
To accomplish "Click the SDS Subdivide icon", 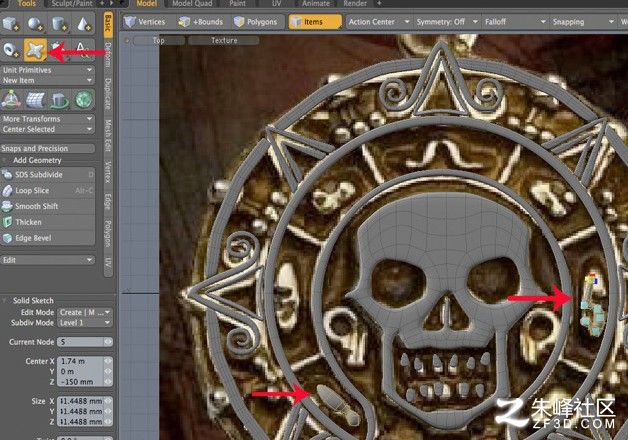I will (x=7, y=175).
